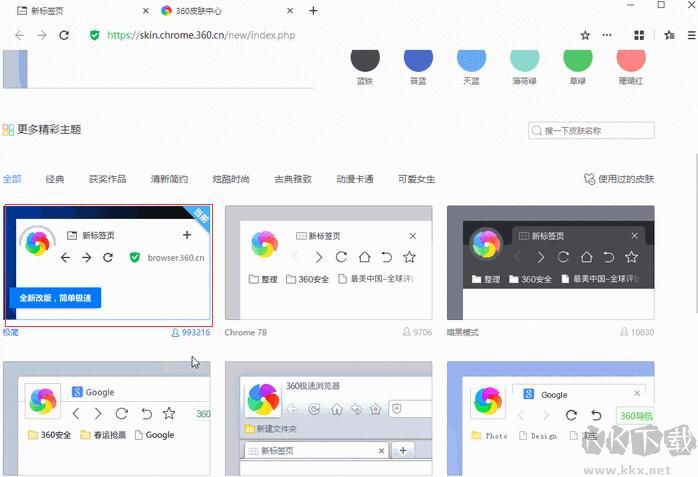This screenshot has width=698, height=477.
Task: Open the extensions grid icon
Action: pos(639,35)
